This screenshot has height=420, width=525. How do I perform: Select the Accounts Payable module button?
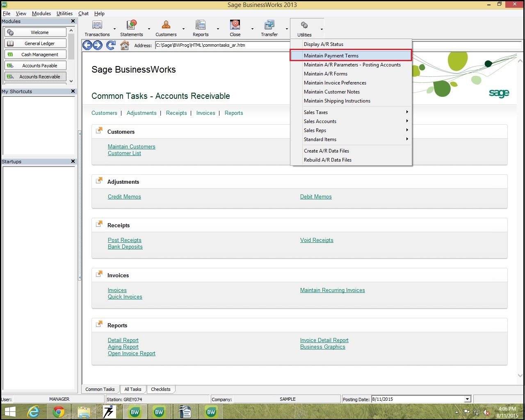pos(35,66)
